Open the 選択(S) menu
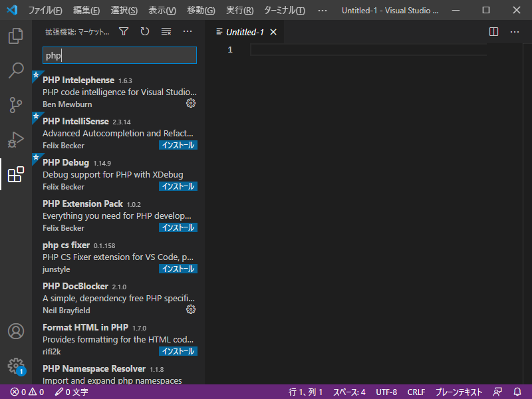This screenshot has height=399, width=532. (x=124, y=10)
